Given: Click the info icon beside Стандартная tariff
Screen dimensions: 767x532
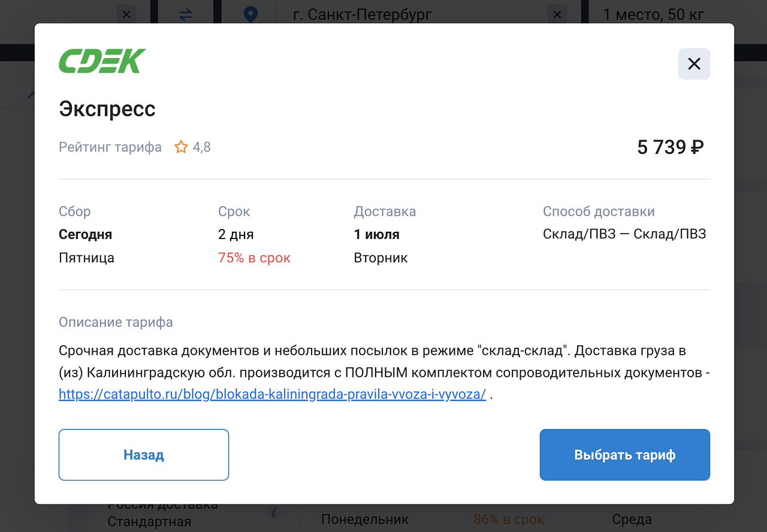Looking at the screenshot, I should pyautogui.click(x=274, y=512).
